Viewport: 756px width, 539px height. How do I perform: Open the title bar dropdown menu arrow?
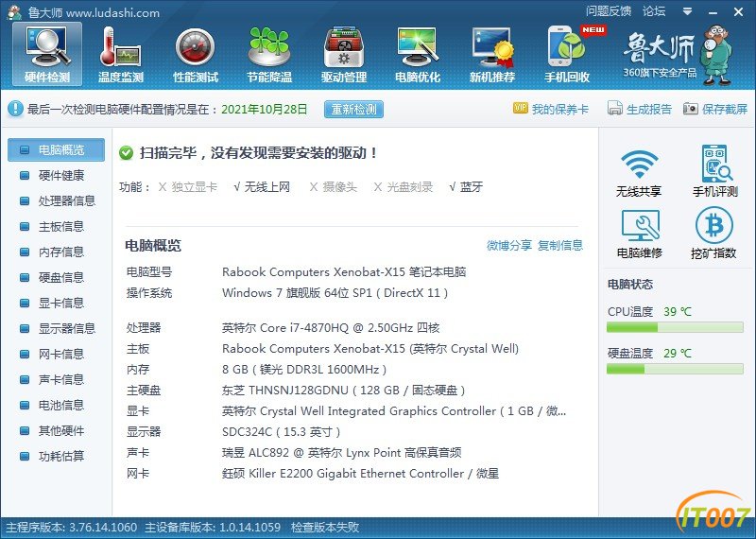click(688, 11)
